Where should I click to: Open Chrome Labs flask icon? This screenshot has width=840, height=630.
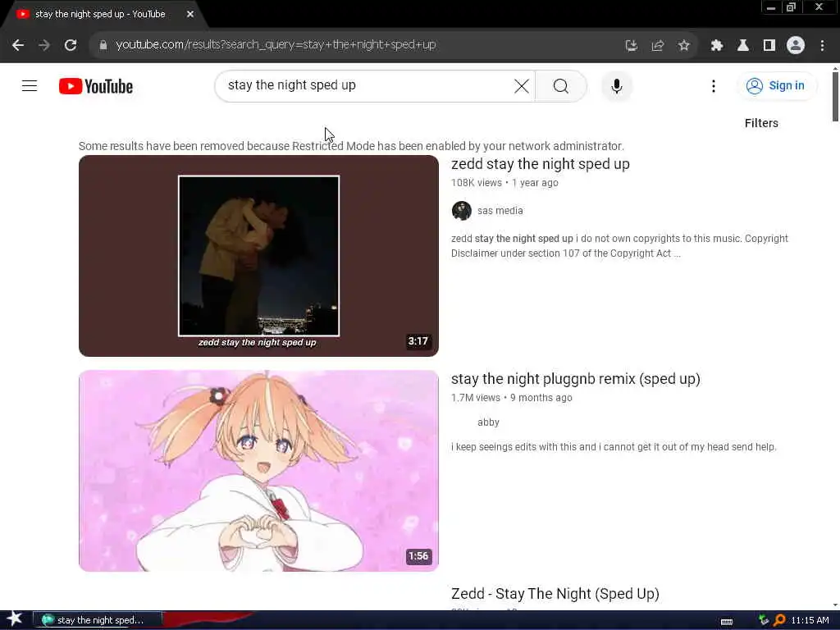(x=743, y=46)
